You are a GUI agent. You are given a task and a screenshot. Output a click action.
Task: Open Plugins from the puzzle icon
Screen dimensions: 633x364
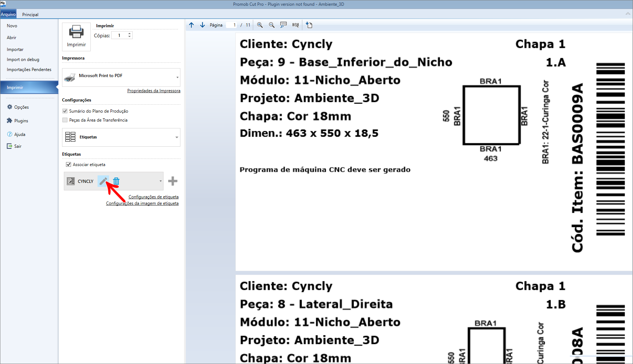(x=10, y=120)
